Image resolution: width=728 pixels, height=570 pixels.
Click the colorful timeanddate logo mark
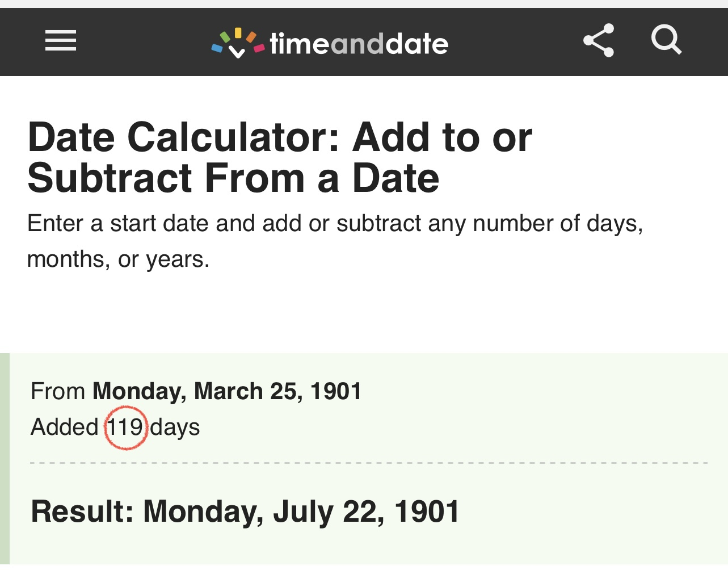[238, 43]
